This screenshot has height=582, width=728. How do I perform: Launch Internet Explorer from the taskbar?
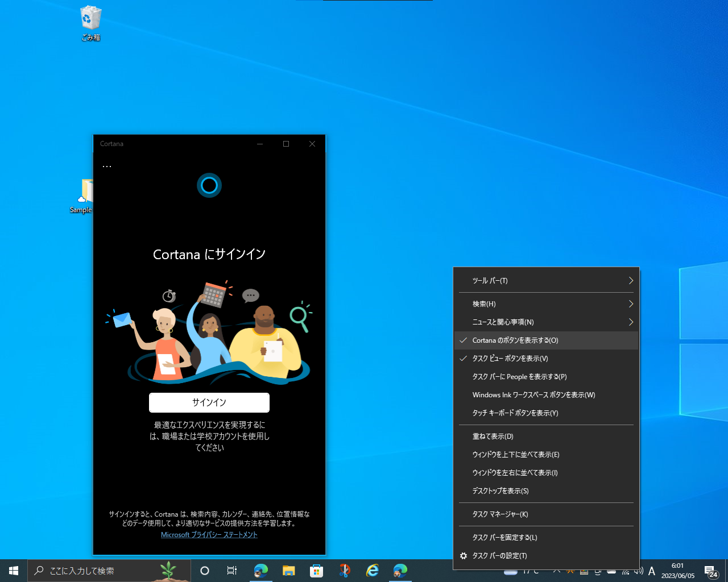coord(373,571)
